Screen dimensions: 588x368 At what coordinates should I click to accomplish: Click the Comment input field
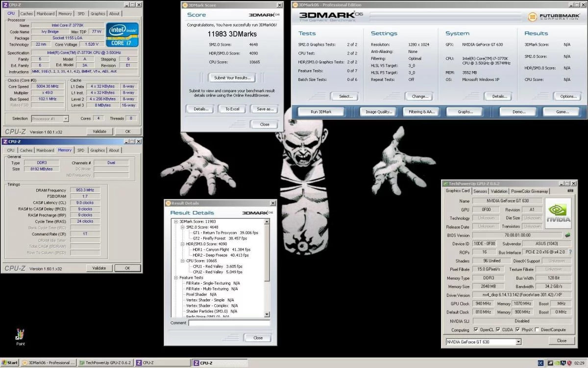point(229,323)
